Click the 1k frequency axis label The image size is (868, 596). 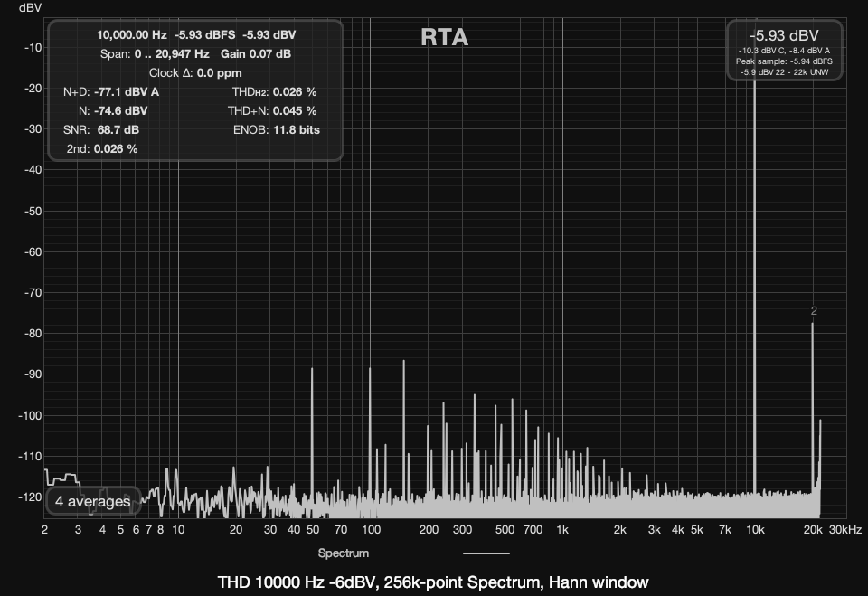[x=562, y=529]
